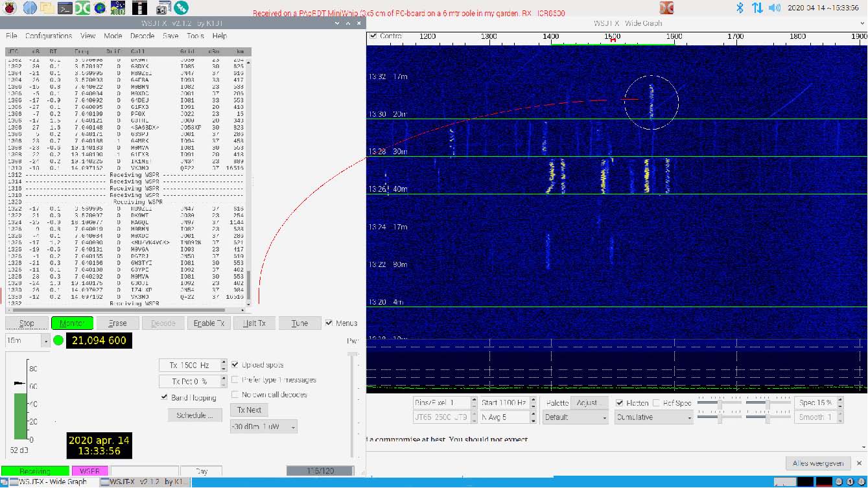
Task: Click the Tx 1500 Hz frequency field
Action: point(189,365)
